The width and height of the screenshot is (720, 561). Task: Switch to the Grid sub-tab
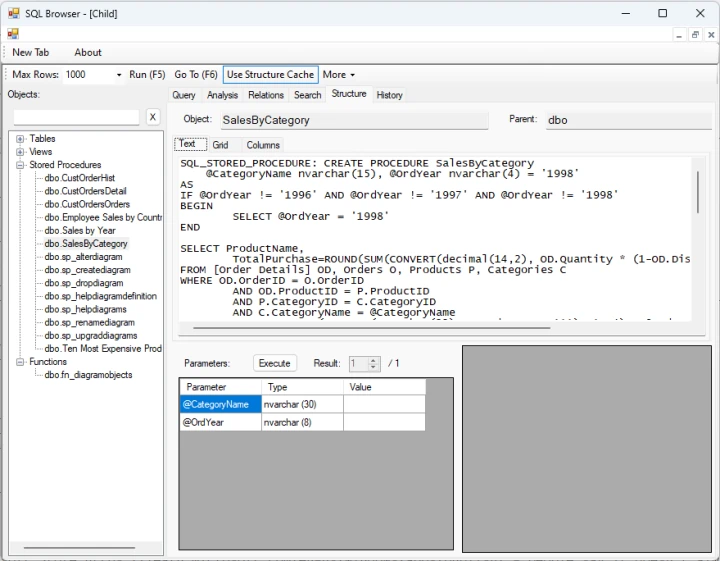220,145
